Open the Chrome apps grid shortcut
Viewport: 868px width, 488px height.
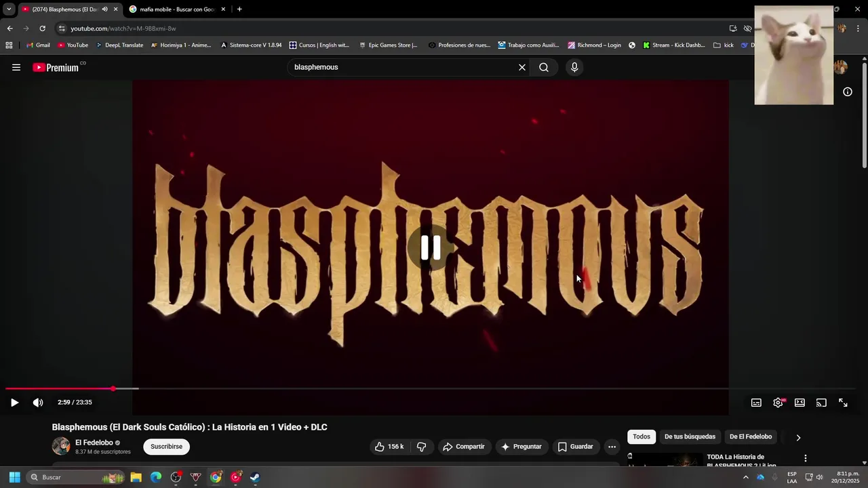point(9,45)
